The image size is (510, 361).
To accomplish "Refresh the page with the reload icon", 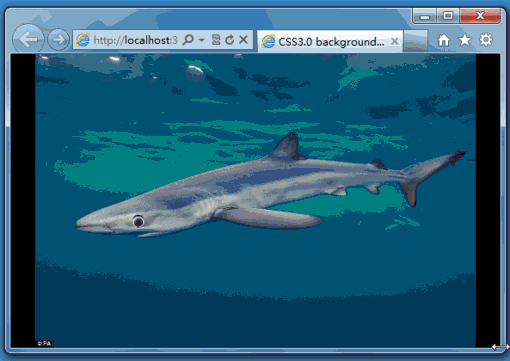I will pyautogui.click(x=230, y=40).
